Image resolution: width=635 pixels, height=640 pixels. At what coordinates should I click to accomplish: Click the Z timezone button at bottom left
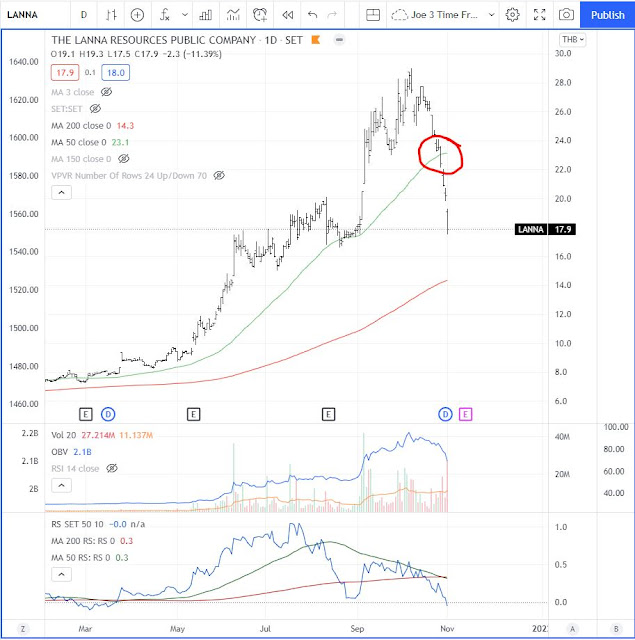click(23, 629)
